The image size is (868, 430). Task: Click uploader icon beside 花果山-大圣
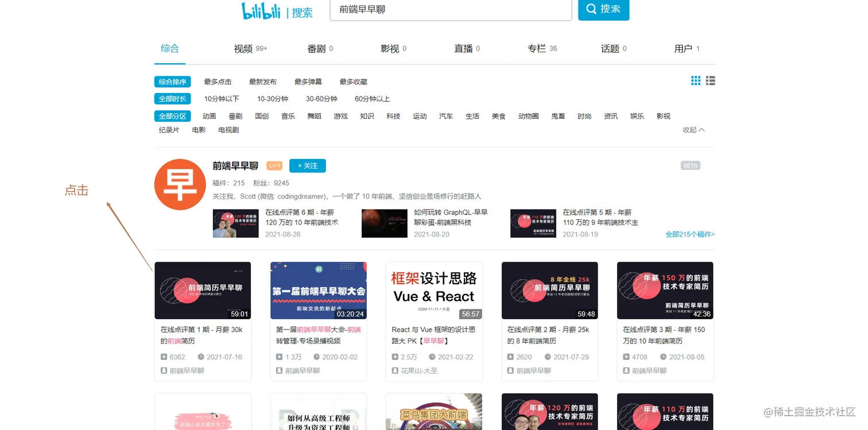pyautogui.click(x=395, y=371)
